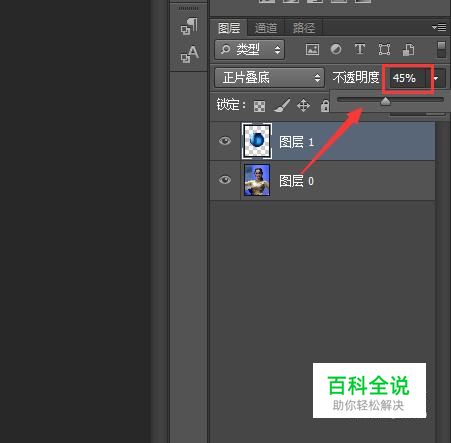Lock position move-arrows icon
This screenshot has height=443, width=451.
(x=303, y=106)
